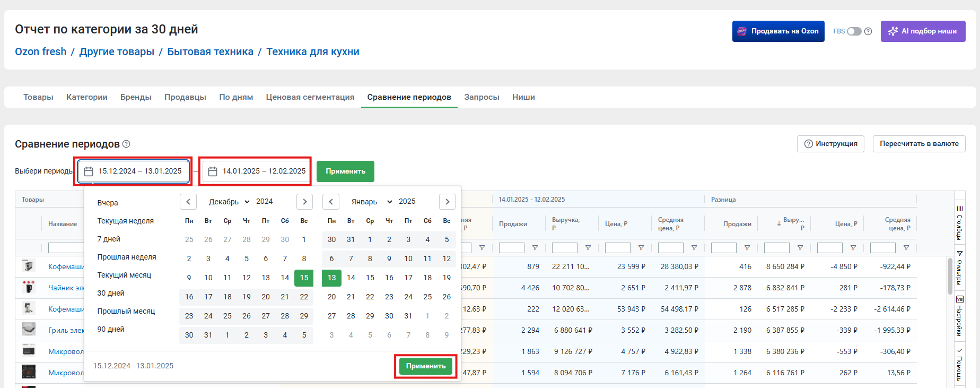
Task: Click the AI подбор ниши button
Action: (923, 31)
